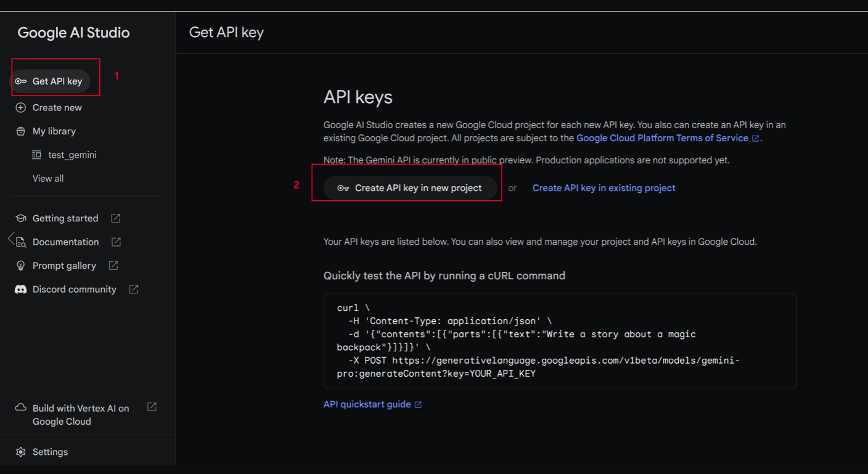The image size is (868, 474).
Task: Click the external link icon next to Build with Vertex AI
Action: 152,407
